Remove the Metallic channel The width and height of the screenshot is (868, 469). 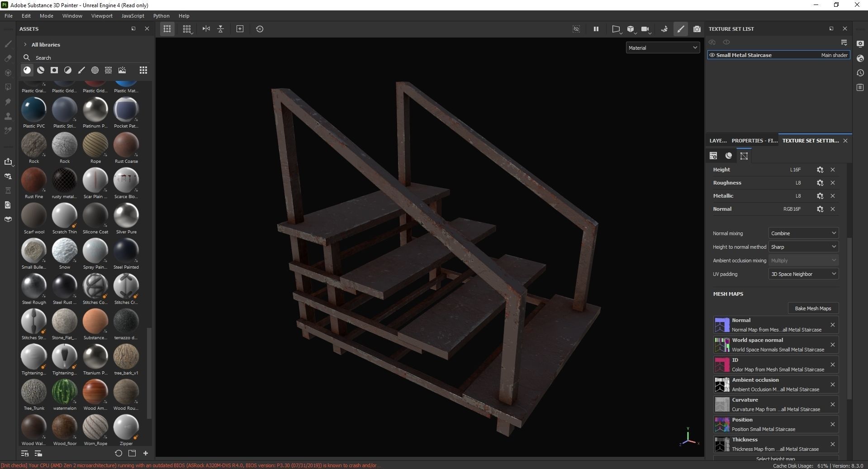pyautogui.click(x=833, y=196)
